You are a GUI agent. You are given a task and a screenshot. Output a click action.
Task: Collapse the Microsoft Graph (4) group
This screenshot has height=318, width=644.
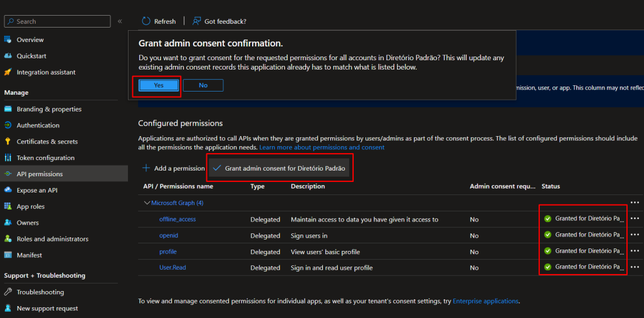[x=147, y=203]
